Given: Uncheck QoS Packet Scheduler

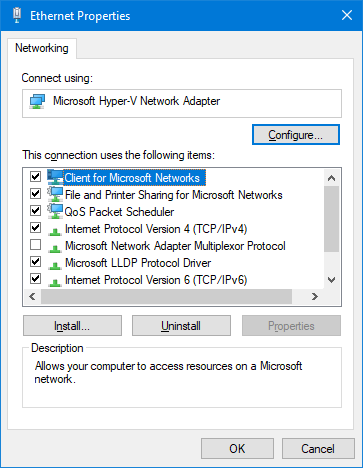Looking at the screenshot, I should click(x=35, y=210).
